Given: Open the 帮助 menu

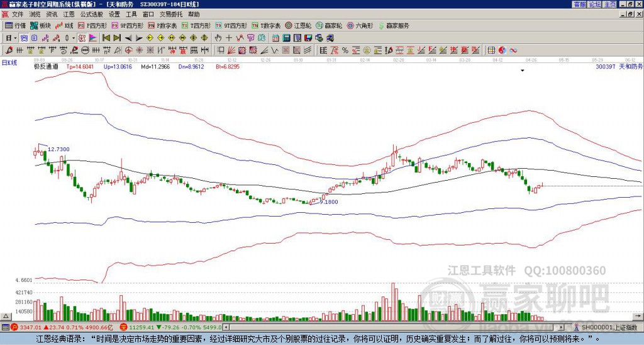Looking at the screenshot, I should [x=194, y=14].
